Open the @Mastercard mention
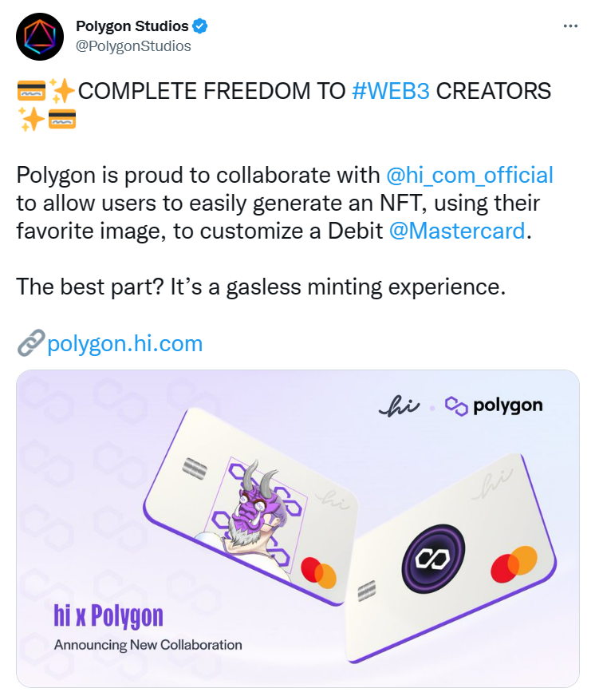Image resolution: width=595 pixels, height=700 pixels. tap(457, 231)
